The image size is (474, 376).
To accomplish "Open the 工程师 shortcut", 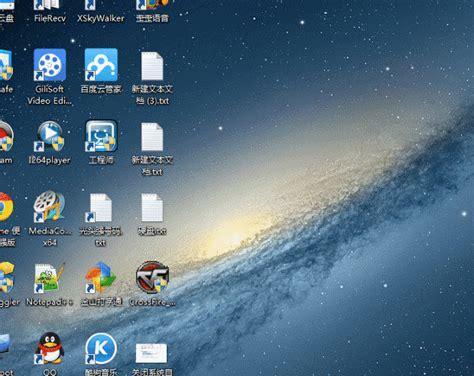I will 101,142.
